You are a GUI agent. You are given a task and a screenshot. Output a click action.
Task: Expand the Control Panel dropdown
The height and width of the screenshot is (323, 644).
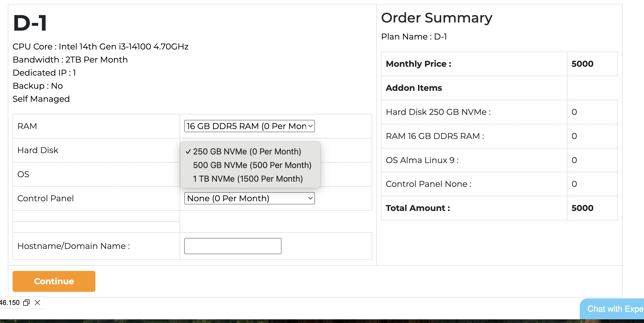[249, 198]
